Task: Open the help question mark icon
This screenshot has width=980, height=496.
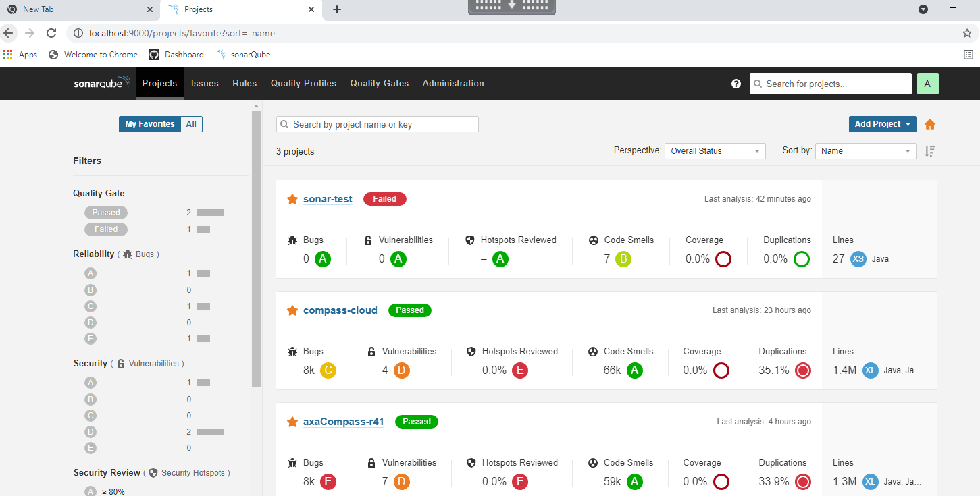Action: coord(736,84)
